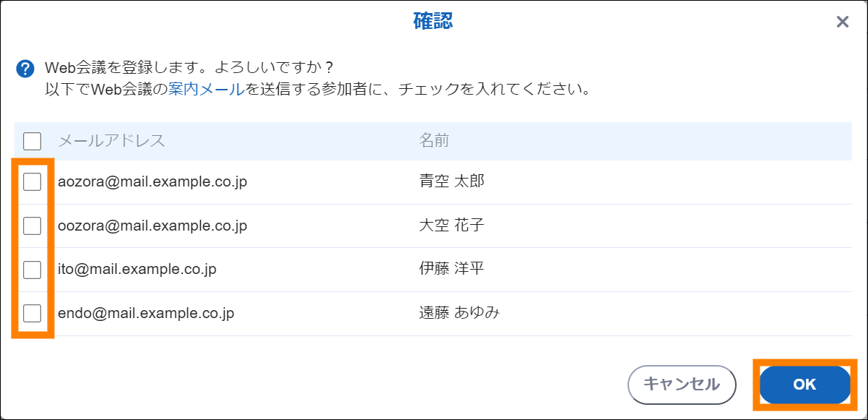
Task: Click the メールアドレス column header
Action: click(x=111, y=140)
